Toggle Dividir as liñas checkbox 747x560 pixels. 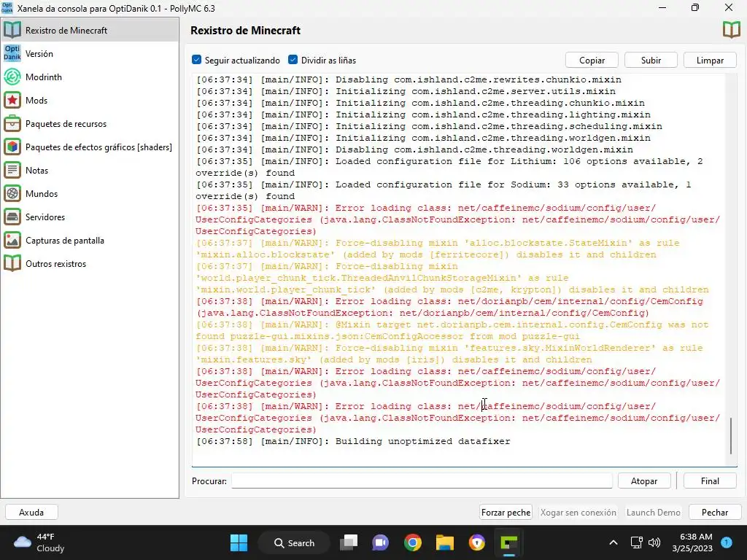293,60
